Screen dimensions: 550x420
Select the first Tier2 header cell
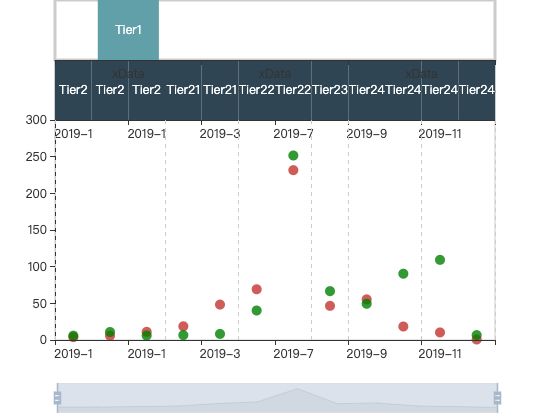click(73, 90)
